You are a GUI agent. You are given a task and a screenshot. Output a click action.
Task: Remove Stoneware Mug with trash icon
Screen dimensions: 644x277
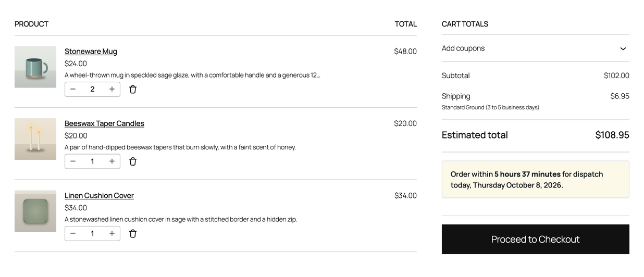tap(133, 90)
